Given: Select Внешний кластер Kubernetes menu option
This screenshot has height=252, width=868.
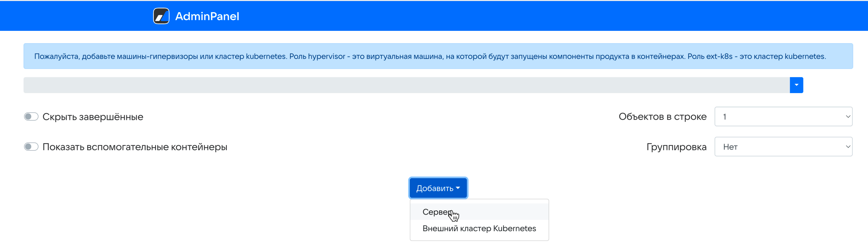Looking at the screenshot, I should [479, 228].
